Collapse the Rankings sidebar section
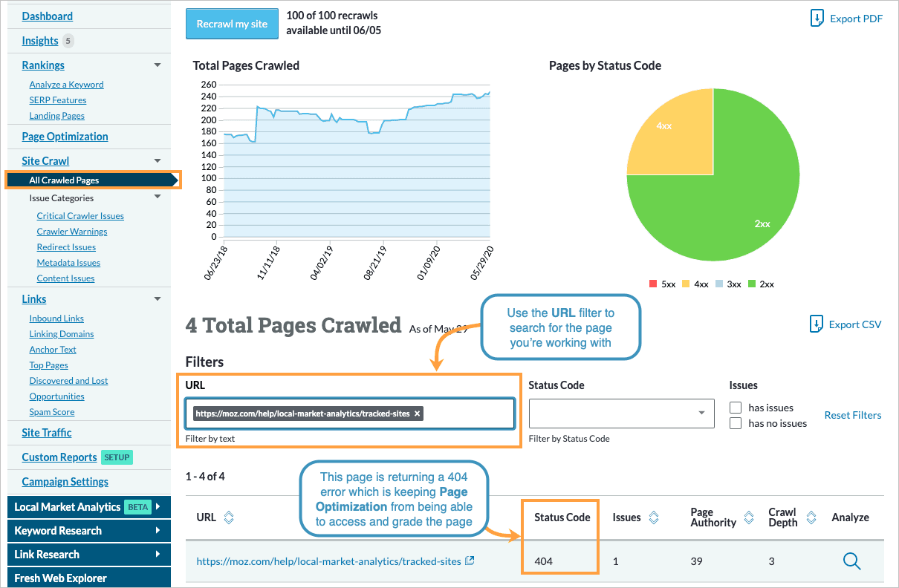 pyautogui.click(x=157, y=65)
